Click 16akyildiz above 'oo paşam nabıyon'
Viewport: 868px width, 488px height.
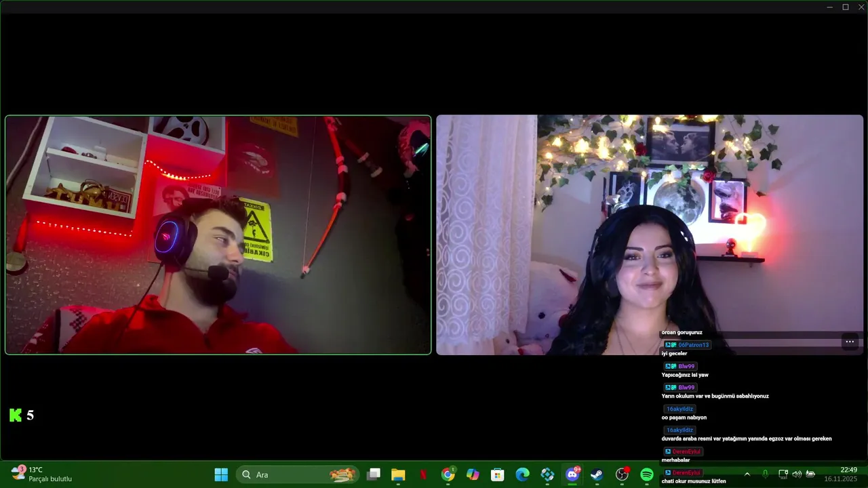point(679,409)
